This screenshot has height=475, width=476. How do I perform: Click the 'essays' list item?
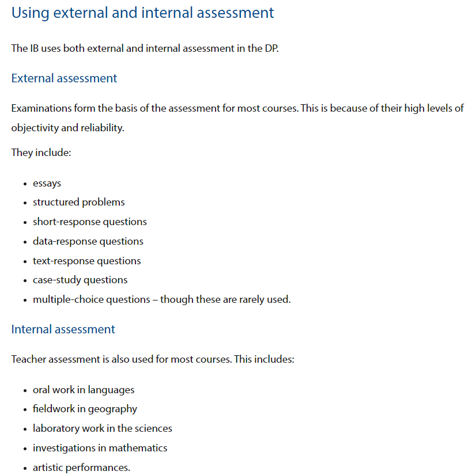click(47, 183)
